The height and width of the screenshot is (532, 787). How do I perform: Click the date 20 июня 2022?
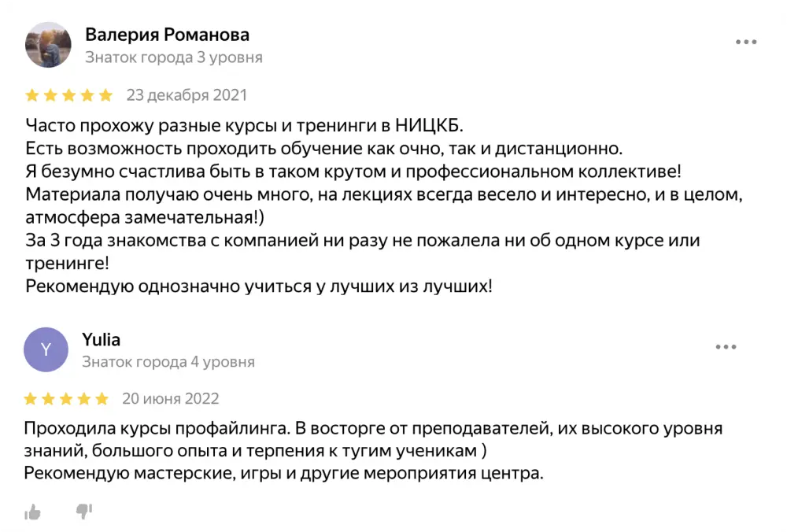coord(171,398)
